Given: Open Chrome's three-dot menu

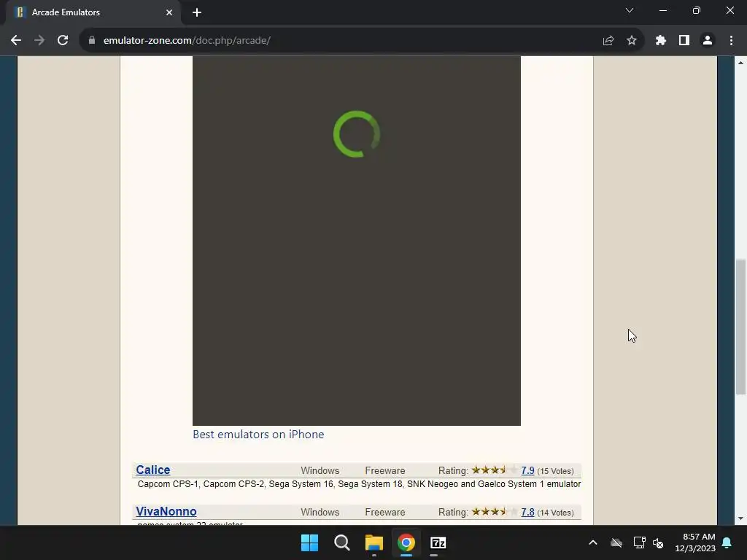Looking at the screenshot, I should tap(731, 41).
